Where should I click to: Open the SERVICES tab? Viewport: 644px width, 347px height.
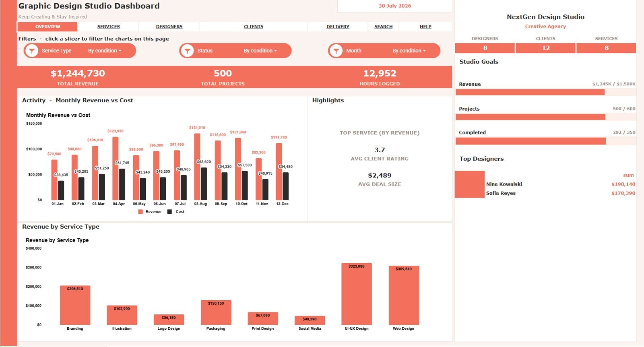click(108, 27)
